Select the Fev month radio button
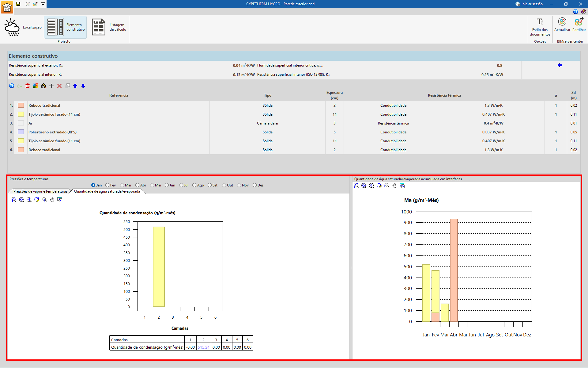 coord(107,185)
